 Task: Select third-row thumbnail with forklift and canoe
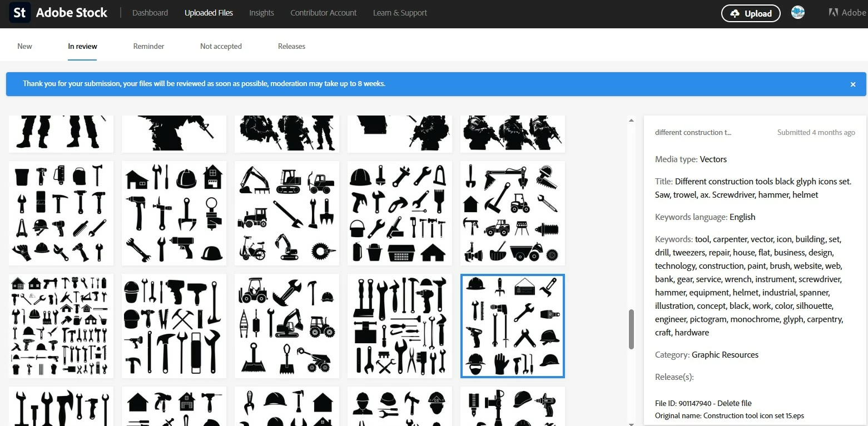287,326
